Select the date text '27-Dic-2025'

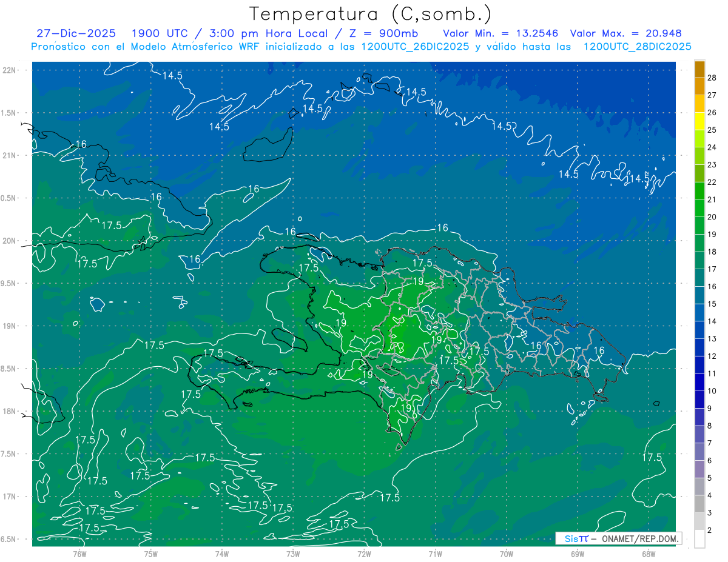click(75, 33)
